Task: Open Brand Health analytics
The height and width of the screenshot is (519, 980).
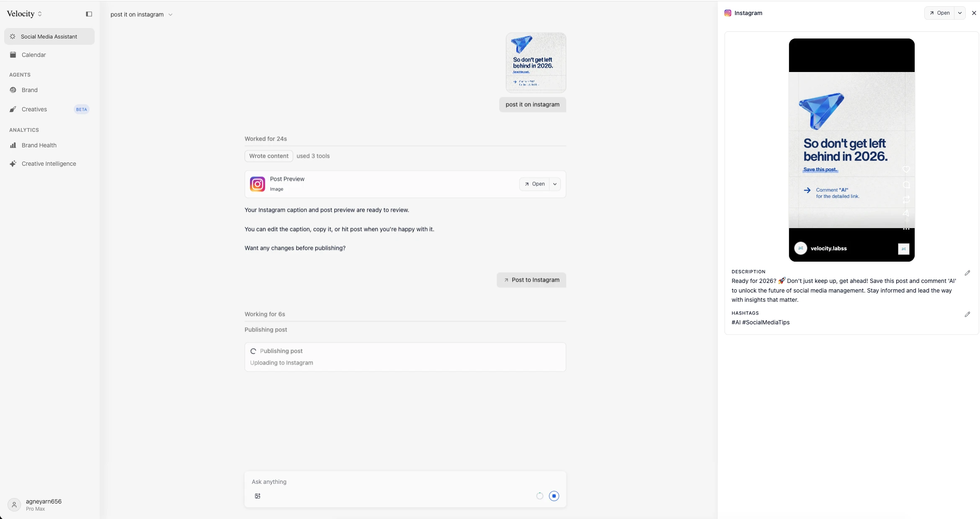Action: tap(49, 145)
